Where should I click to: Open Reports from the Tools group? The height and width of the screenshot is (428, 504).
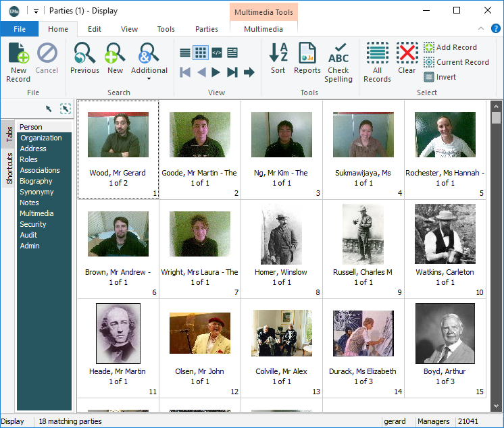click(x=307, y=59)
